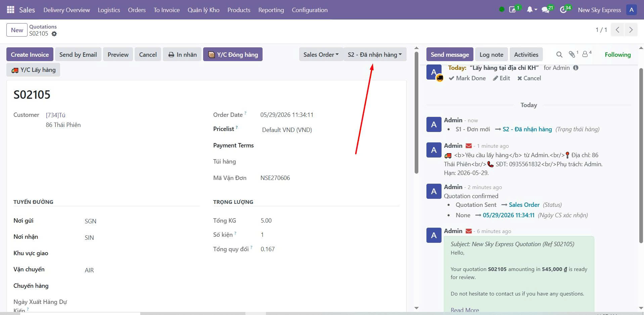Click the Order Date help question mark
Viewport: 644px width, 315px height.
pyautogui.click(x=245, y=113)
